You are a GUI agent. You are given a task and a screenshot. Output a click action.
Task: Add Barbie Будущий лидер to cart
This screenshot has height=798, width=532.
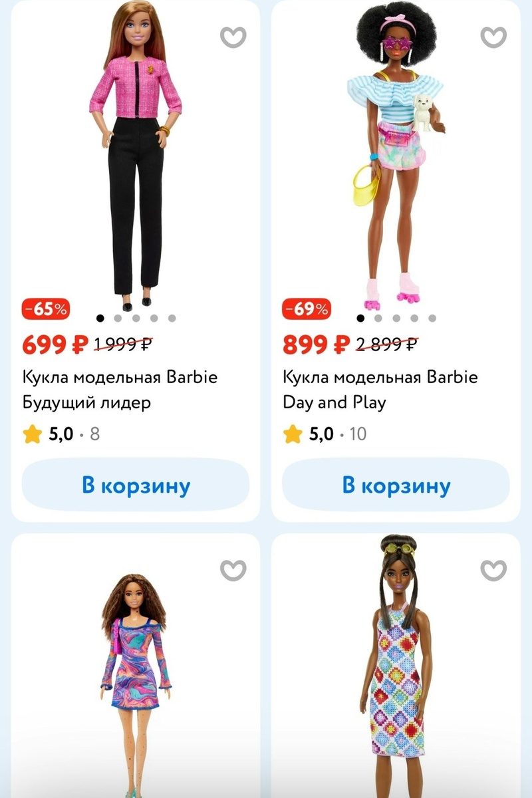point(136,485)
